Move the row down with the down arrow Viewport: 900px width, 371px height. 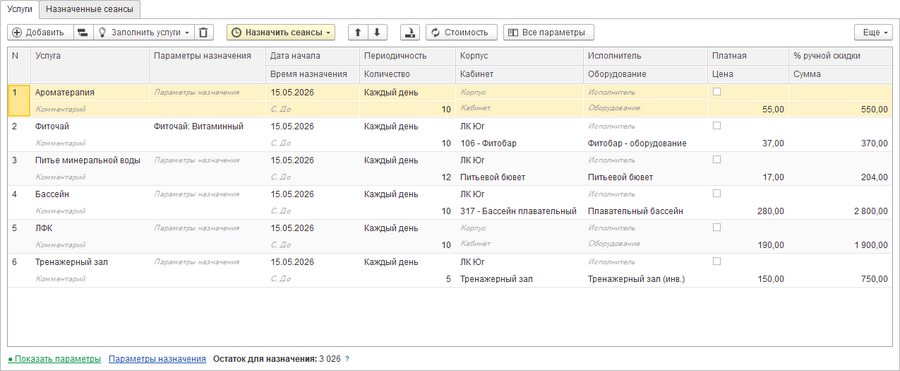pyautogui.click(x=377, y=33)
